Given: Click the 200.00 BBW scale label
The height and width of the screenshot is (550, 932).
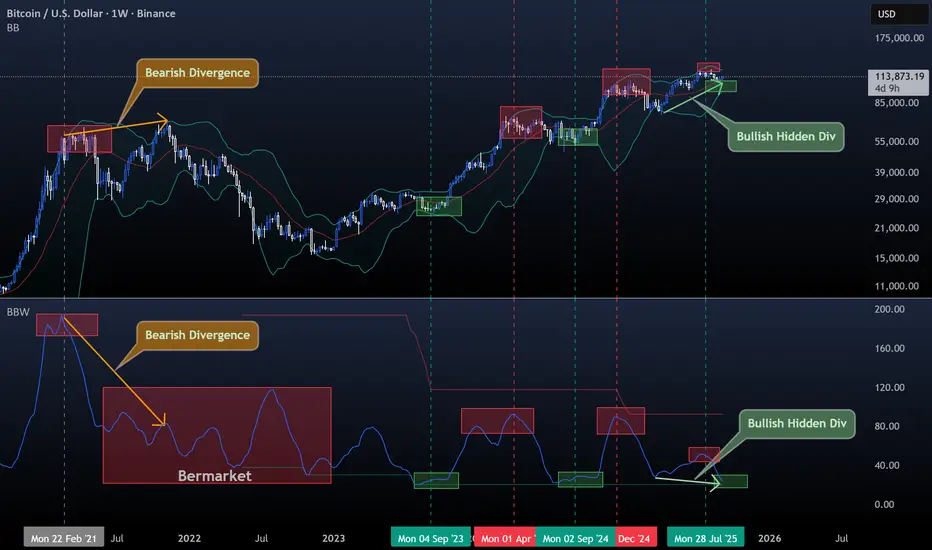Looking at the screenshot, I should click(x=889, y=309).
